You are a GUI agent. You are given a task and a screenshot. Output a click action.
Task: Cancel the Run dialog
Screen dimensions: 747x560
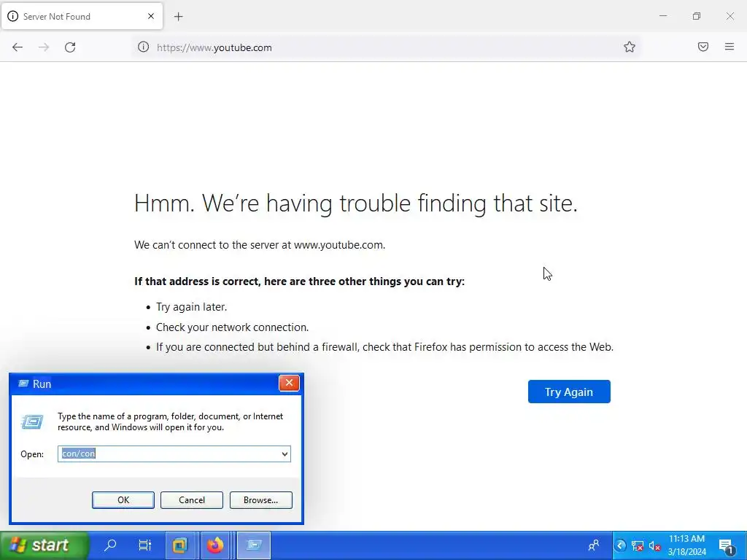[192, 500]
